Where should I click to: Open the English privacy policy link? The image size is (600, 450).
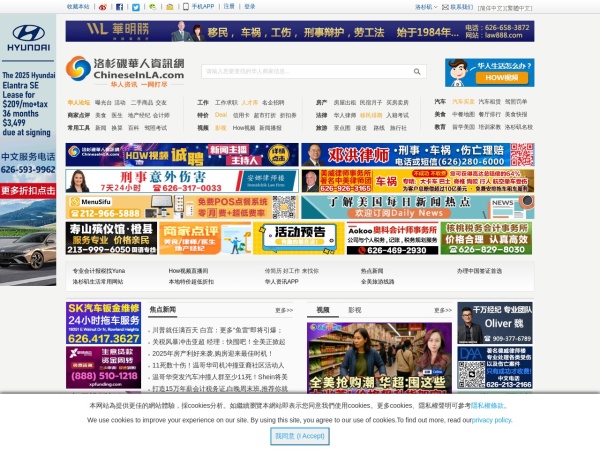coord(492,420)
